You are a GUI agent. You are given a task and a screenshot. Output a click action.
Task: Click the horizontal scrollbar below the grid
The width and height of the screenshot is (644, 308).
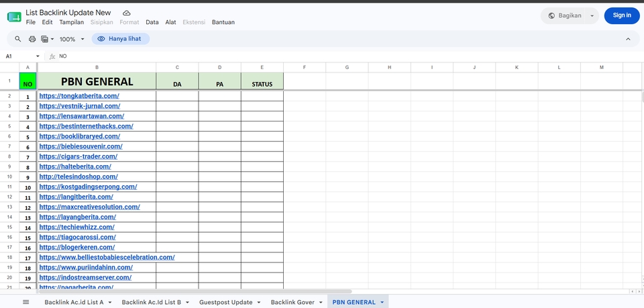(195, 291)
